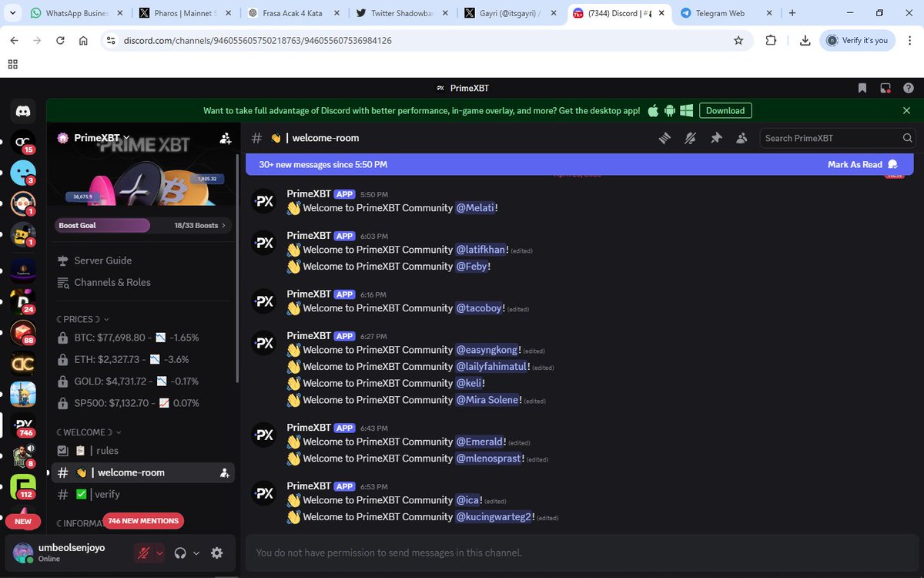This screenshot has height=578, width=924.
Task: Open microphone input options arrow
Action: 159,553
